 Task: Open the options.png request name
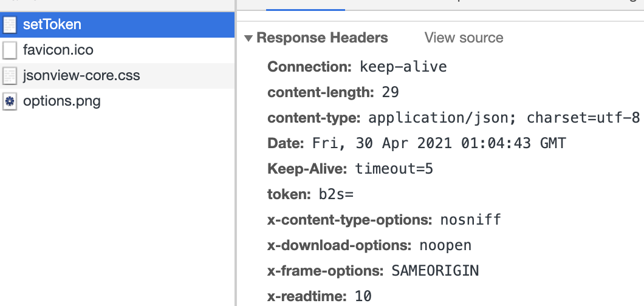61,101
